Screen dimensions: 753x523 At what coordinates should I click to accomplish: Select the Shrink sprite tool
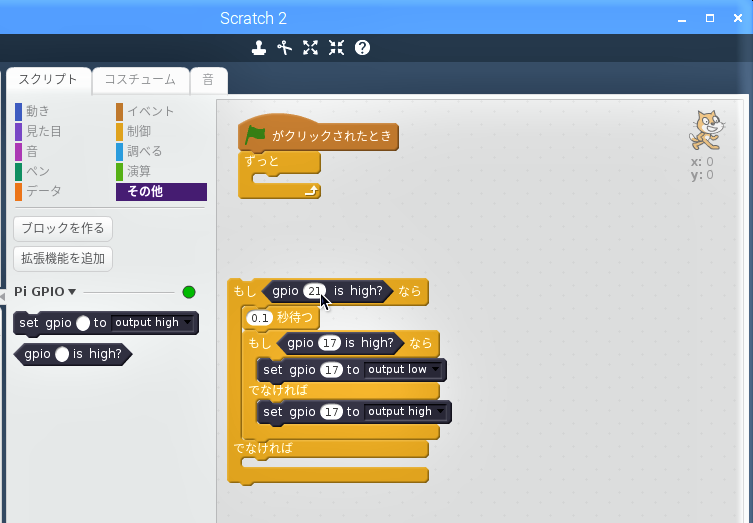click(337, 48)
